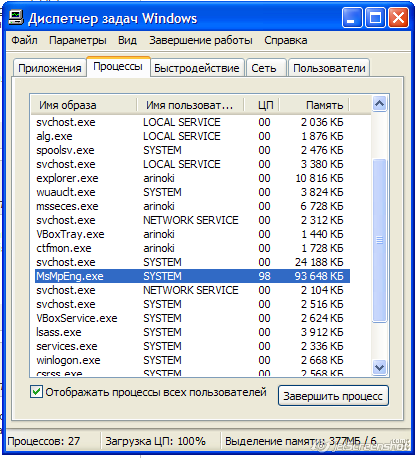Select the ctfmon.exe process

[192, 248]
